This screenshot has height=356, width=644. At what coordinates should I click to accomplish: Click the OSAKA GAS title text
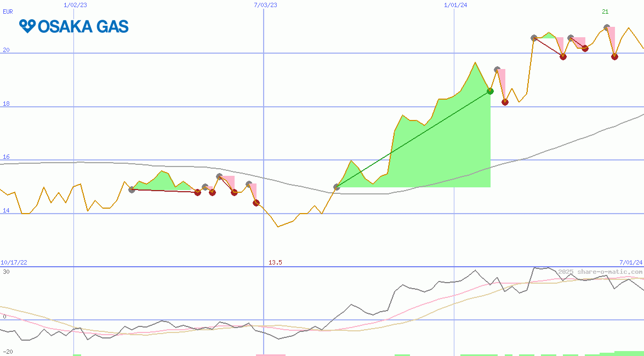click(83, 26)
